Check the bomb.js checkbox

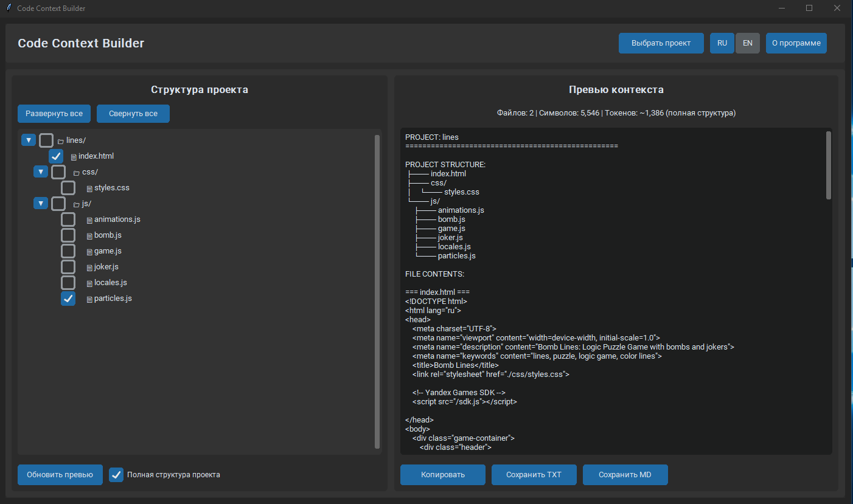coord(68,235)
